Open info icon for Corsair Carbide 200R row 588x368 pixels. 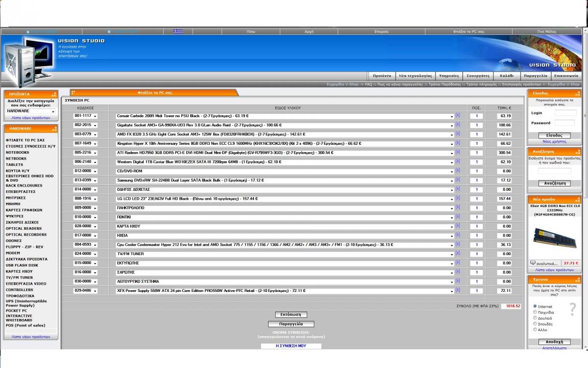(458, 115)
